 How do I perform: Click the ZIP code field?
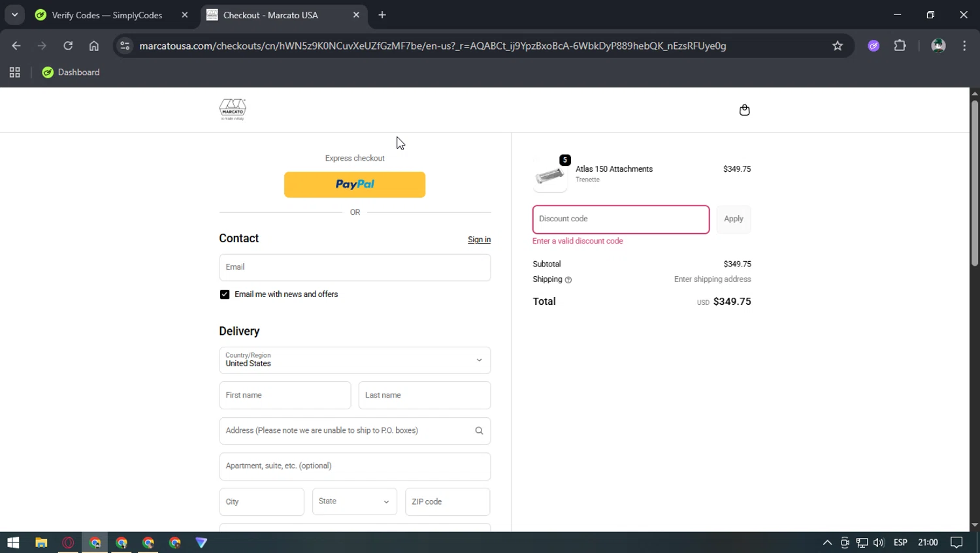pos(448,501)
